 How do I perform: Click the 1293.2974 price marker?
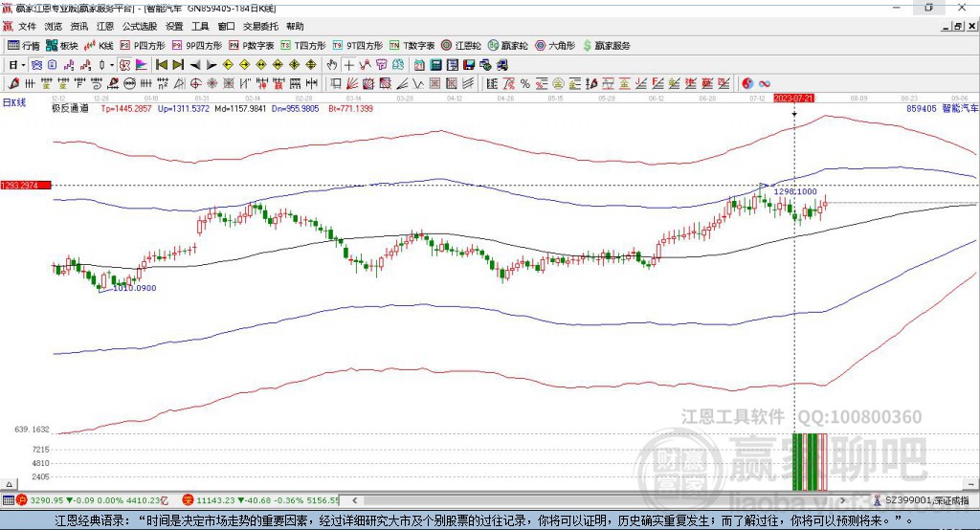click(26, 185)
